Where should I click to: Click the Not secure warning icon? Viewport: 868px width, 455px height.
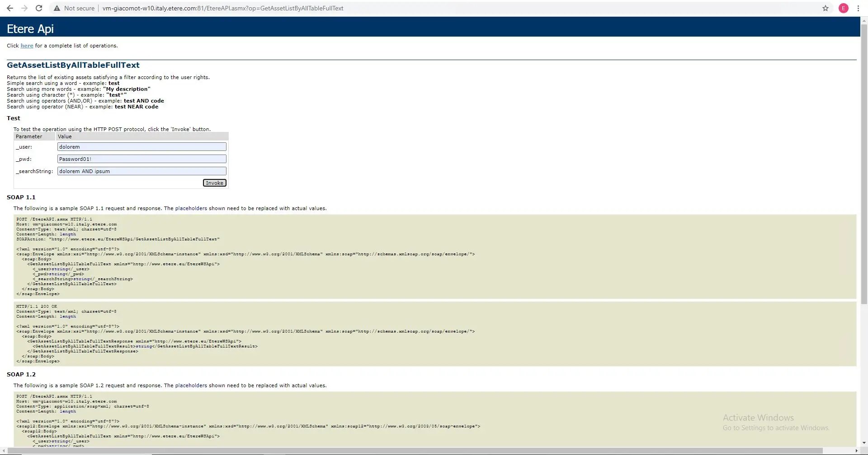[x=57, y=8]
